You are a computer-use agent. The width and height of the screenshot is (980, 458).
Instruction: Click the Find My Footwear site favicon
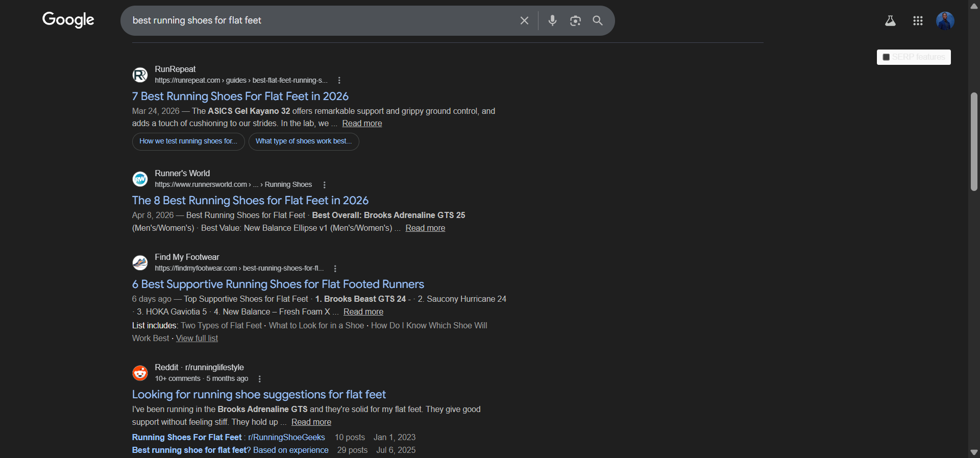[140, 262]
